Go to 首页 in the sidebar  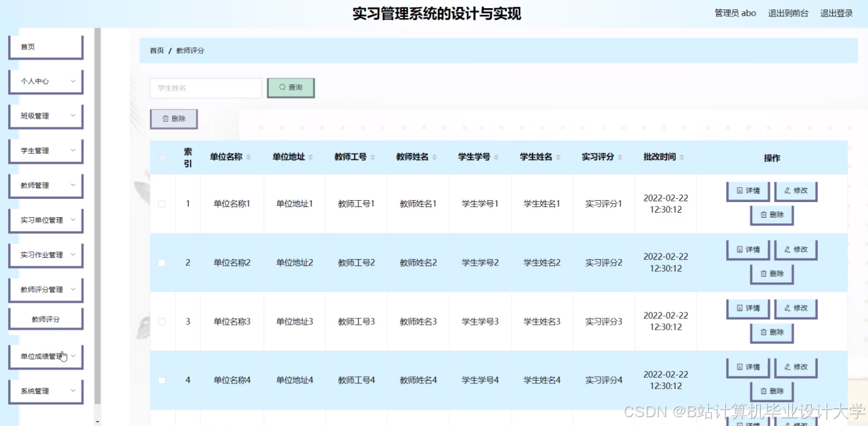coord(46,47)
